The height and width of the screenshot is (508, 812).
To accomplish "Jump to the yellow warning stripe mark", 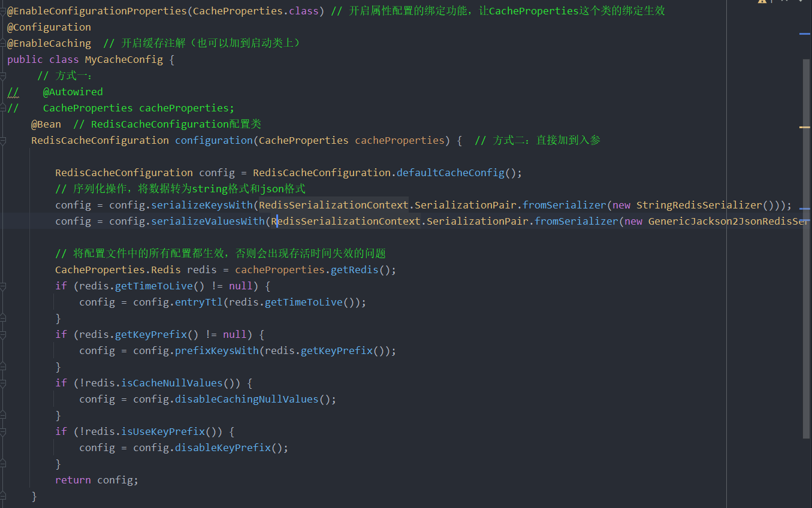I will coord(805,127).
